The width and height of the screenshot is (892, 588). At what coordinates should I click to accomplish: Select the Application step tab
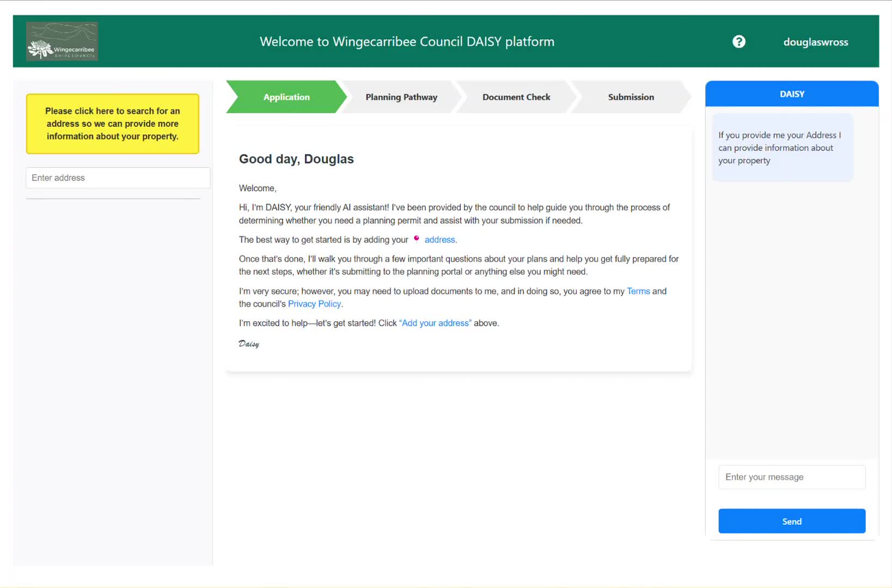click(286, 97)
